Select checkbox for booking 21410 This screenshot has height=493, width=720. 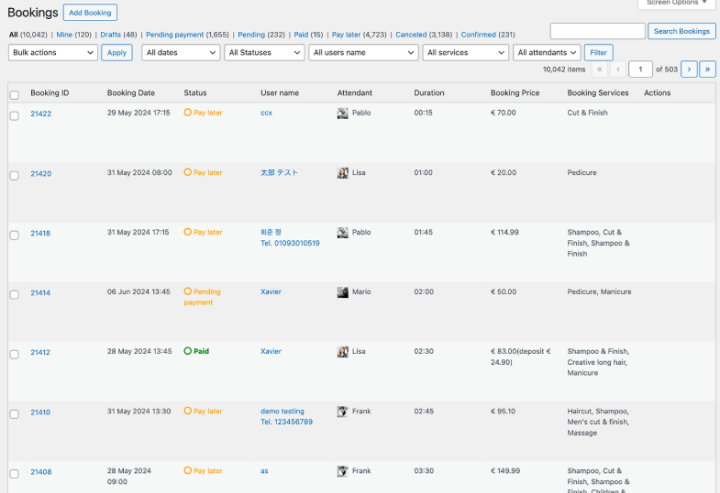point(14,414)
